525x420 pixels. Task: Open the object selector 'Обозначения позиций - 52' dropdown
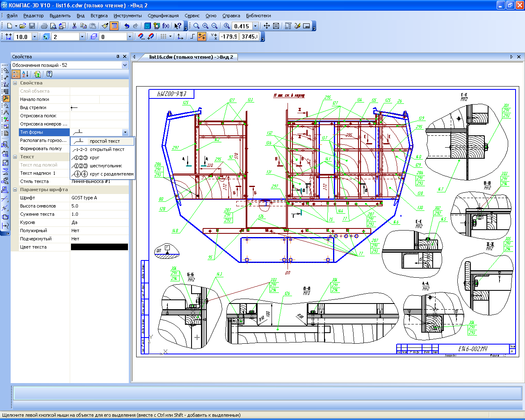click(x=125, y=65)
